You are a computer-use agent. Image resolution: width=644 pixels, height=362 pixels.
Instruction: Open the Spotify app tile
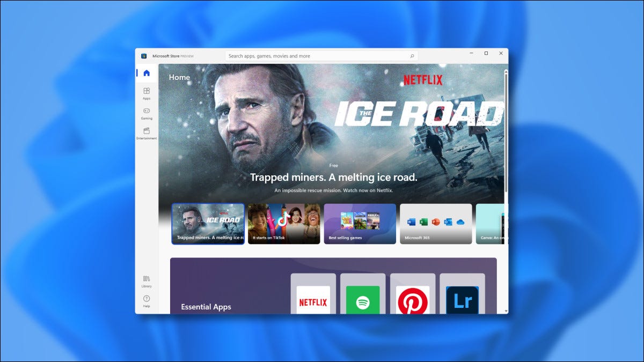point(363,294)
